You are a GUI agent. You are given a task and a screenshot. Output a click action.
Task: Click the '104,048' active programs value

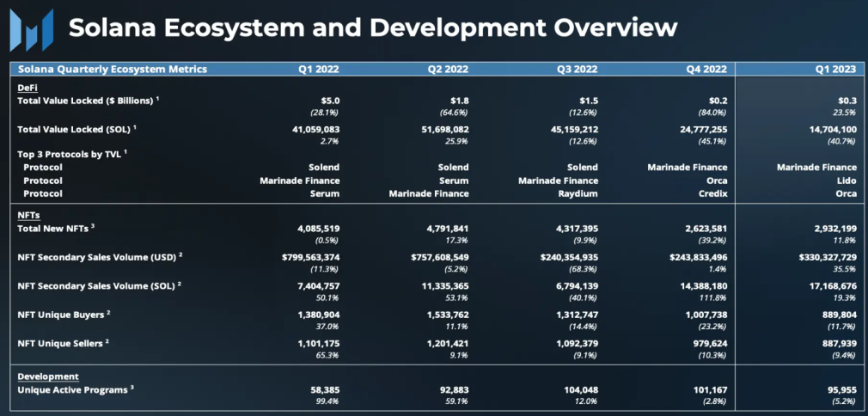point(583,390)
